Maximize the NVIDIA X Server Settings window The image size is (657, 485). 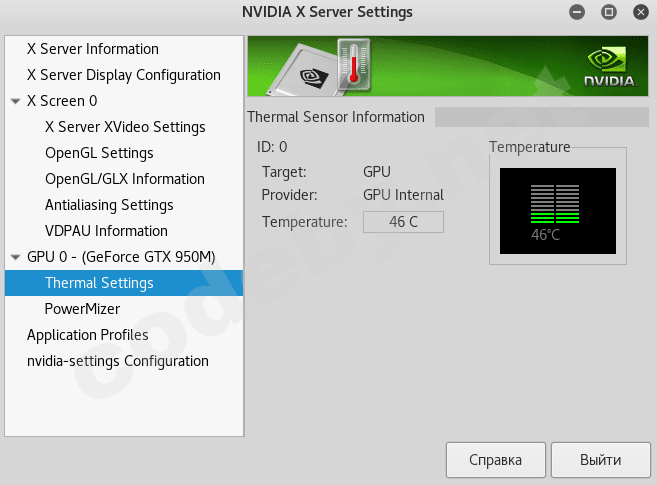coord(608,13)
